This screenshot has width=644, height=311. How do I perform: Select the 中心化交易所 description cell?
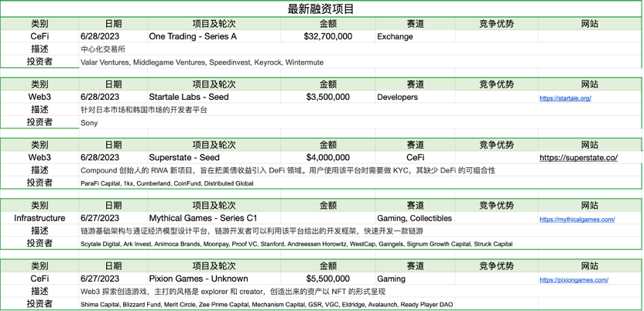pos(360,50)
